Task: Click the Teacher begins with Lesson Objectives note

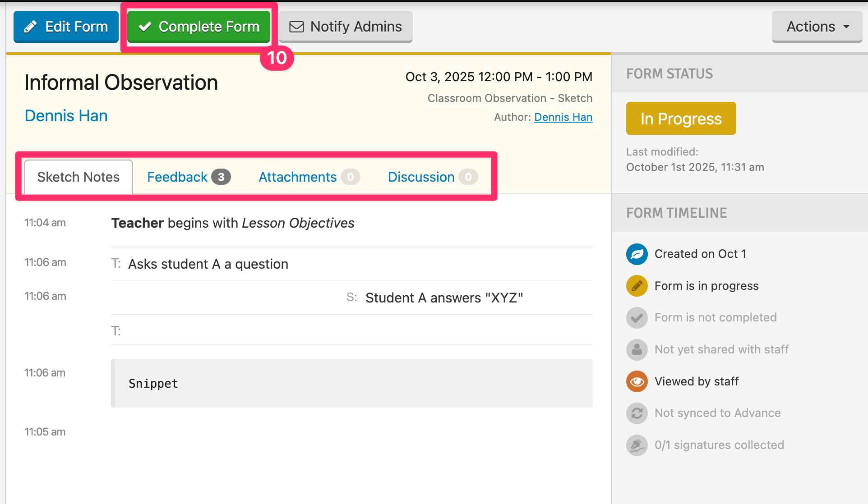Action: (x=233, y=223)
